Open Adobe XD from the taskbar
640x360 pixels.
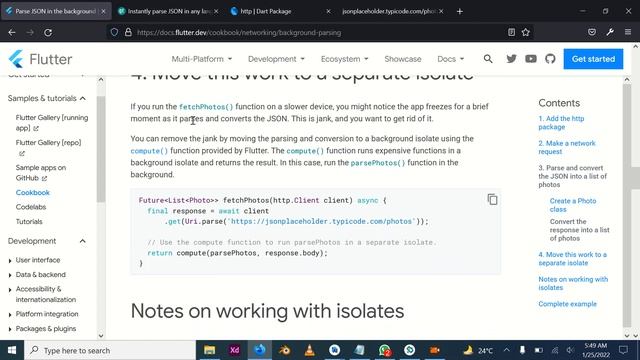point(235,350)
